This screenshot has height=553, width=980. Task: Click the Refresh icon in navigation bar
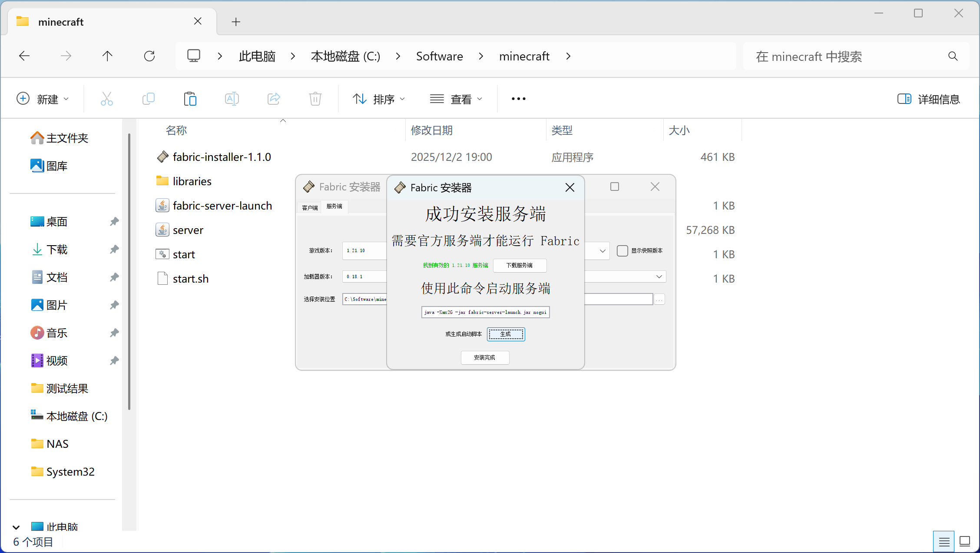coord(149,56)
